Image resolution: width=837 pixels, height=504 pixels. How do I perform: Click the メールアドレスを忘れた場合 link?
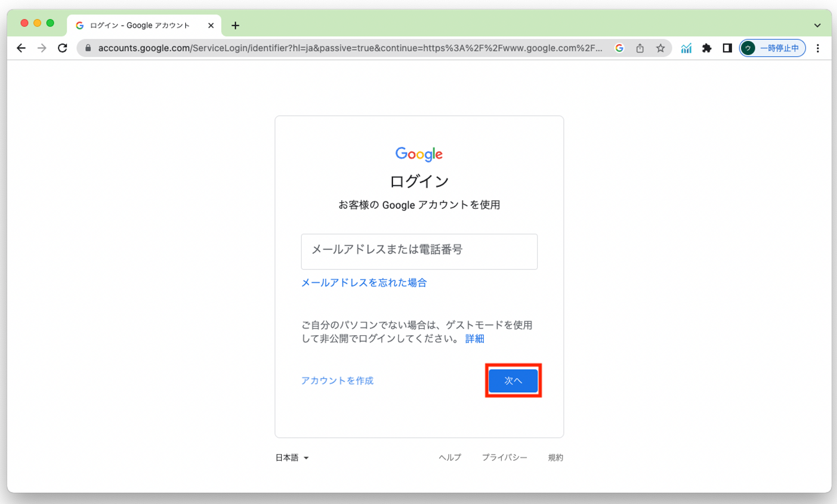pyautogui.click(x=364, y=283)
